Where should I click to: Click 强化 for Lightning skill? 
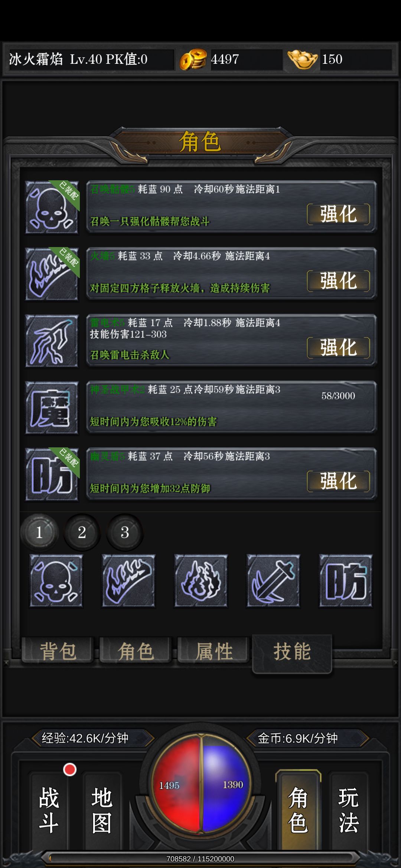338,348
